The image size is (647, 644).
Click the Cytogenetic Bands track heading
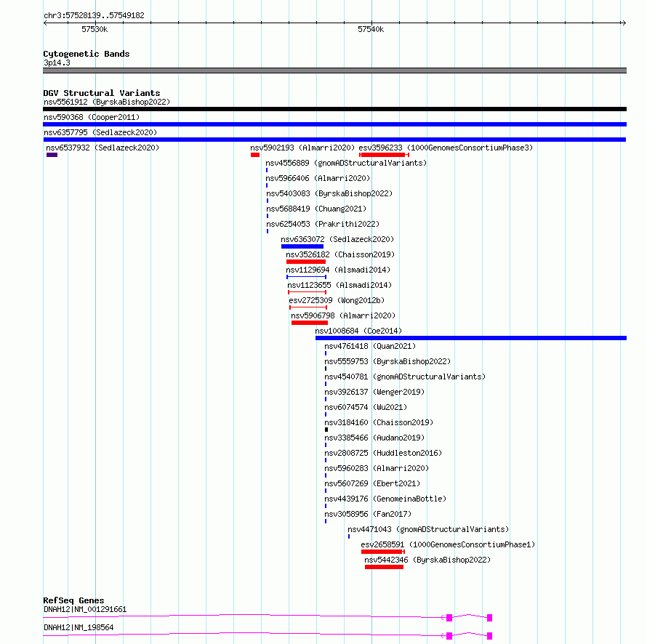(x=87, y=54)
